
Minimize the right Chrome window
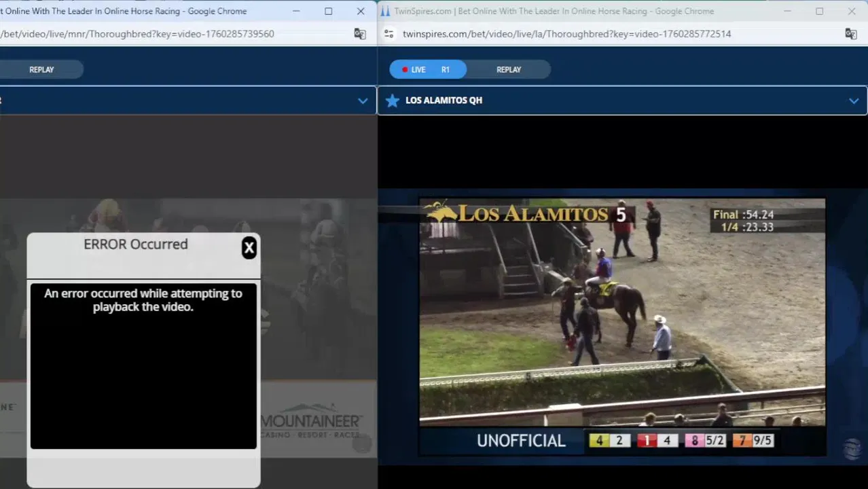point(787,11)
